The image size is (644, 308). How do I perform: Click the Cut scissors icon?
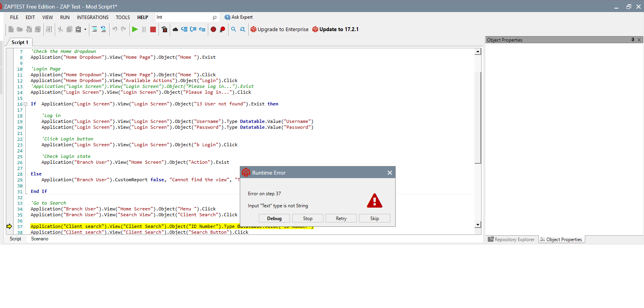coord(60,29)
